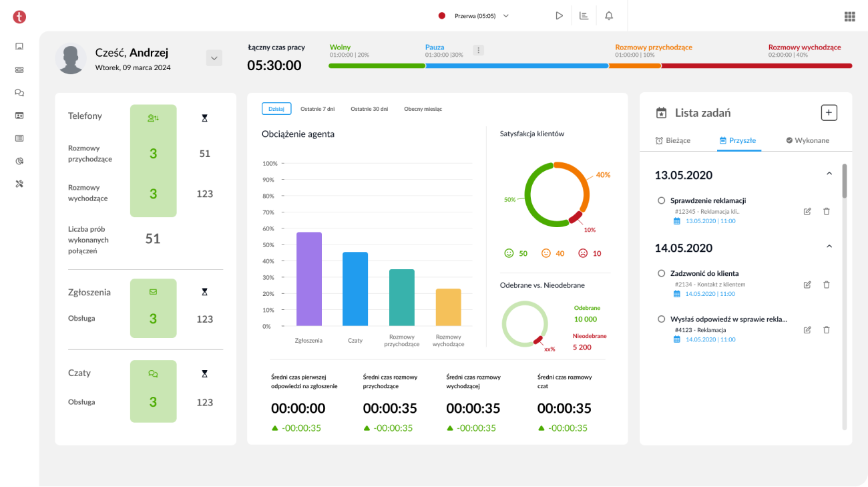
Task: Open the contact card sidebar icon
Action: click(x=19, y=116)
